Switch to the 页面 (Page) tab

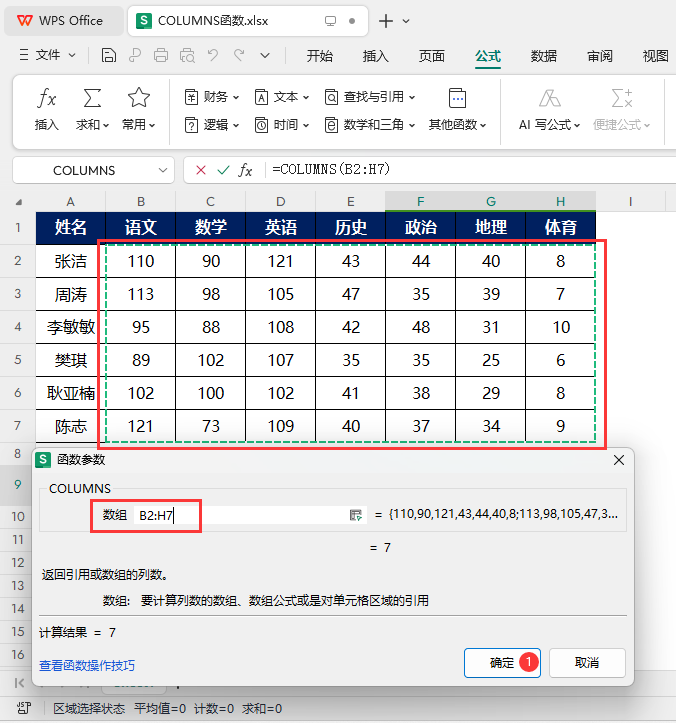pos(431,56)
